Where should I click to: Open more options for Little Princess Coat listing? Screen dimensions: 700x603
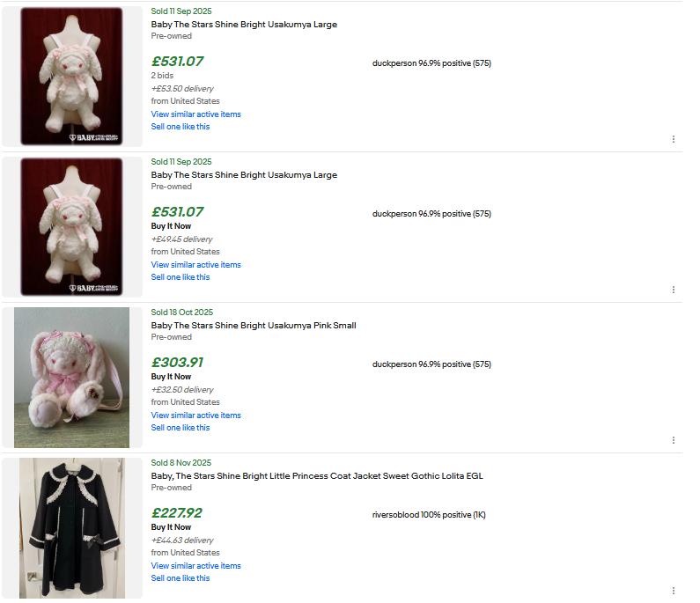pos(674,591)
